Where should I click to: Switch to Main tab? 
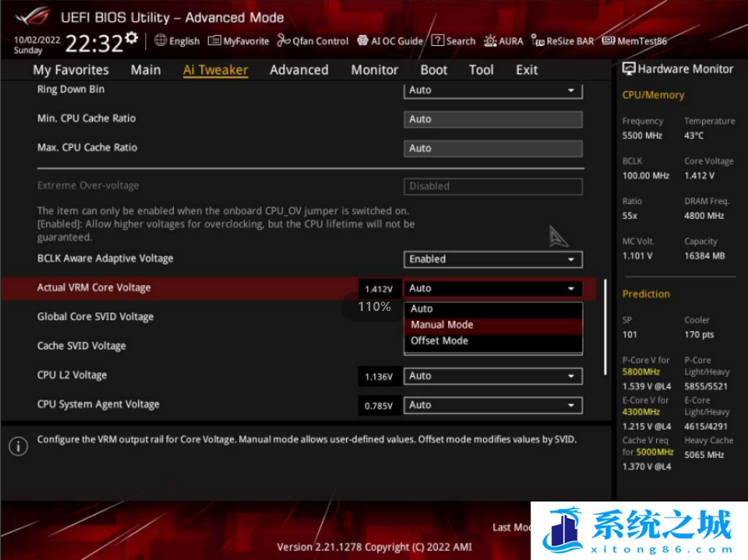(x=145, y=70)
